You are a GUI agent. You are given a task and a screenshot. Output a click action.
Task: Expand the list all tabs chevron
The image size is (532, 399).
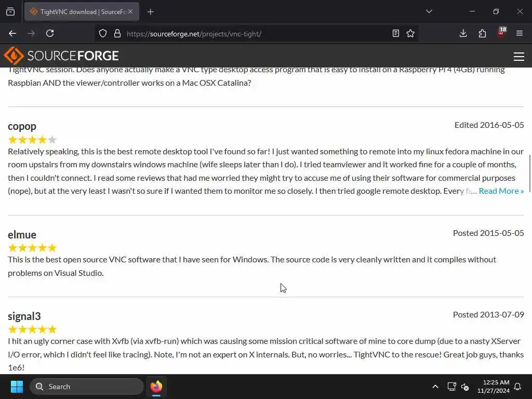pos(429,11)
